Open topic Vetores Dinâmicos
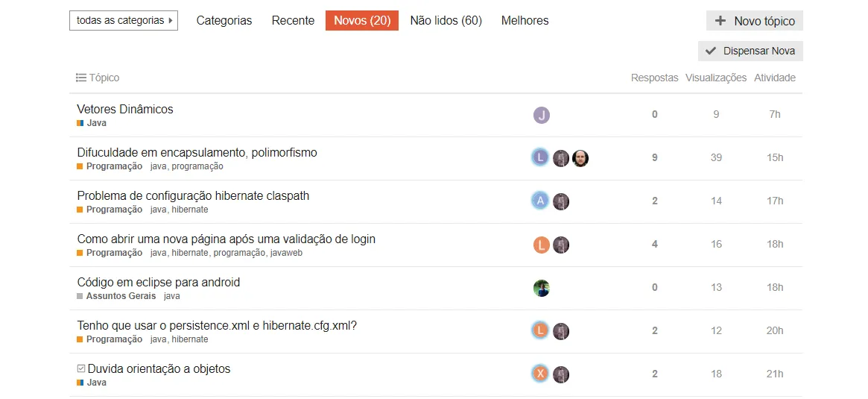 tap(125, 109)
